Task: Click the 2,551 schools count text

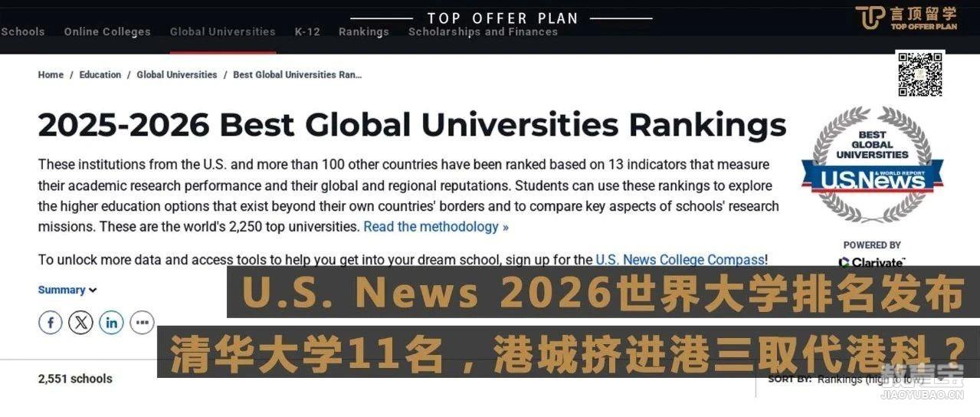Action: [x=75, y=379]
